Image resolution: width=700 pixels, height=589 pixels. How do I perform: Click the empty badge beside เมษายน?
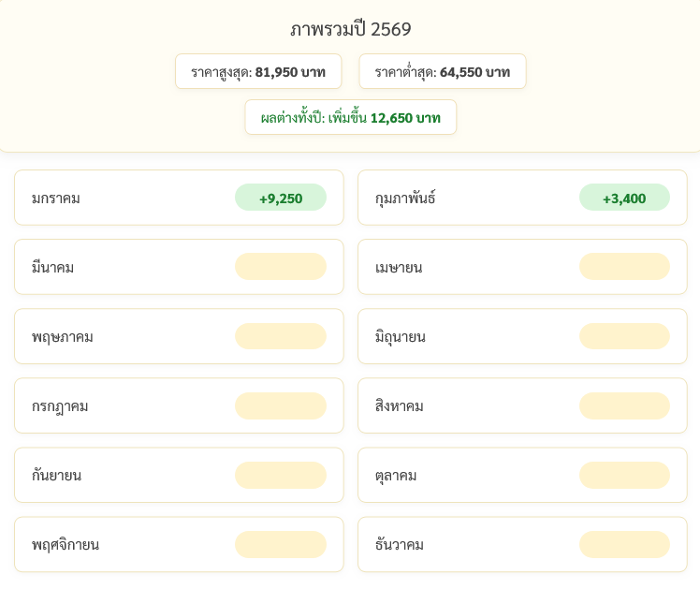tap(624, 267)
